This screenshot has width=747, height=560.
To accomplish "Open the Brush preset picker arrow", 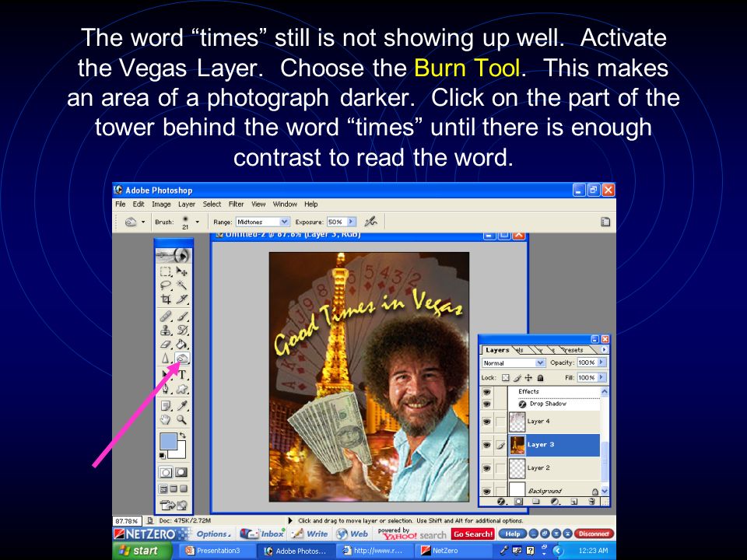I will (x=197, y=222).
